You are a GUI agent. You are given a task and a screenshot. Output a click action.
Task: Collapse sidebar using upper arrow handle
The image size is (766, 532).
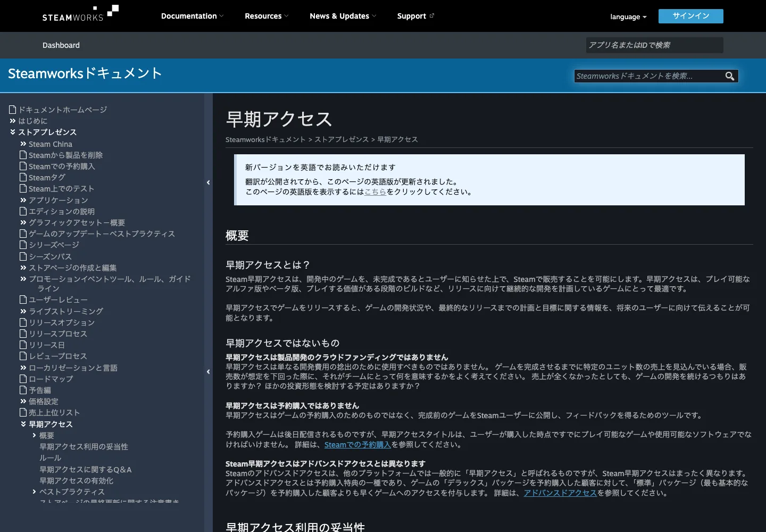point(209,182)
